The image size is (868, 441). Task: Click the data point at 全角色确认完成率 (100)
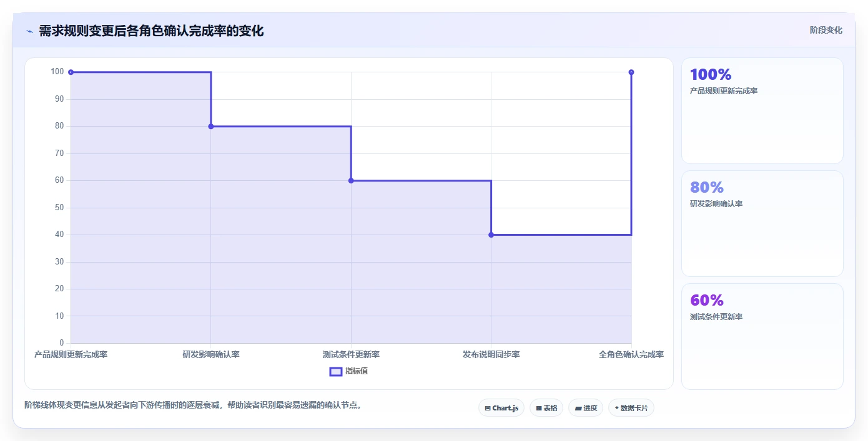631,72
